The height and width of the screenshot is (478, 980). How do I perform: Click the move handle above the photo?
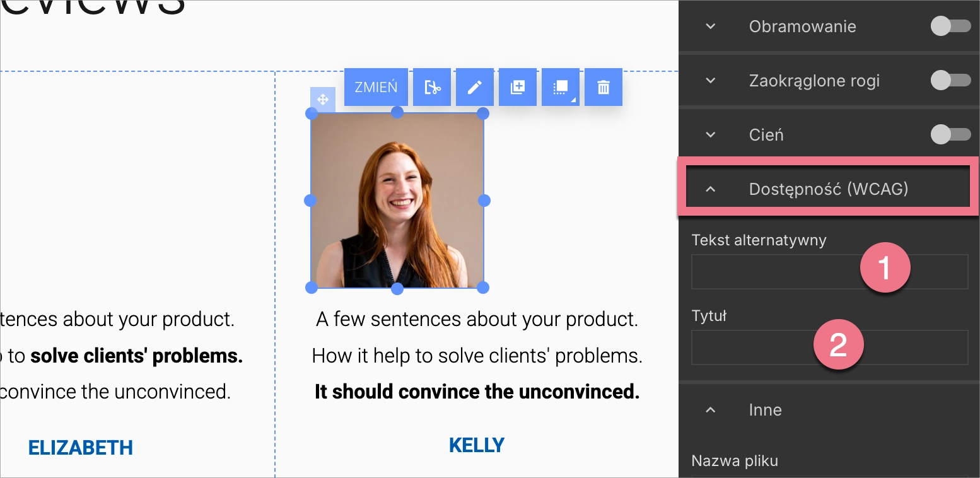[322, 99]
